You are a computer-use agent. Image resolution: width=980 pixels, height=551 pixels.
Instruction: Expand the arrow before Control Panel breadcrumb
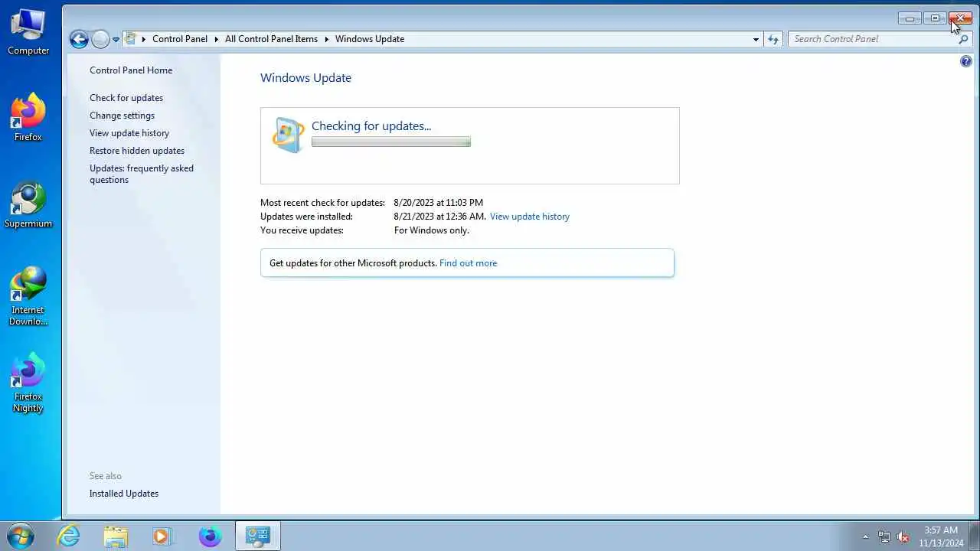[143, 39]
